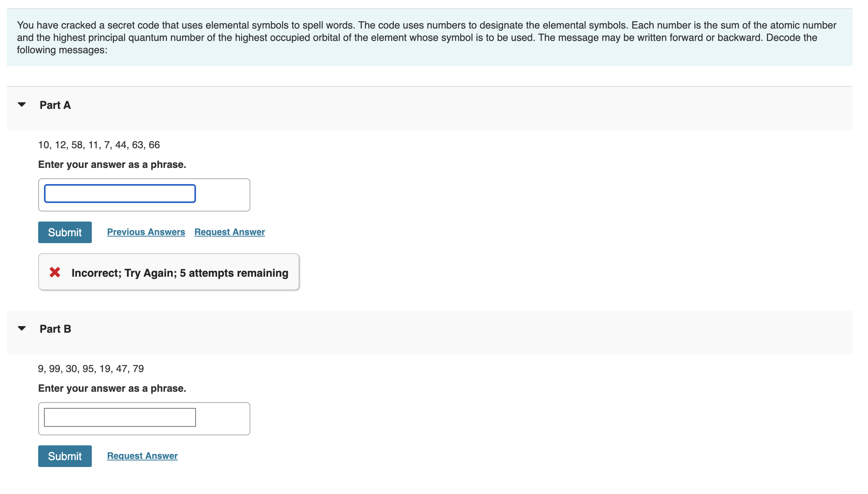Click Part B 'Enter your answer' instruction

tap(112, 388)
